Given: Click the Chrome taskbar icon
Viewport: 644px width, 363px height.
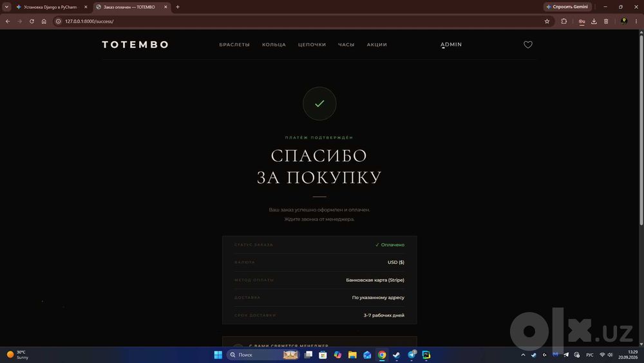Looking at the screenshot, I should 382,355.
